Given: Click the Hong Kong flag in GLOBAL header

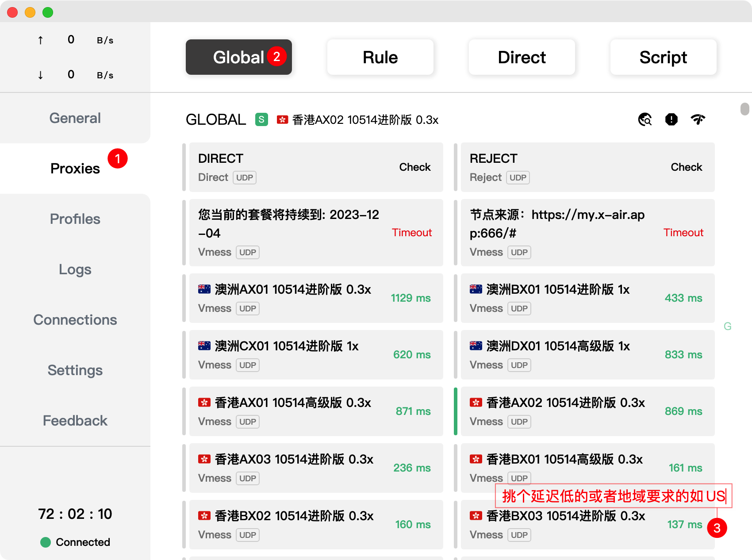Looking at the screenshot, I should [x=282, y=120].
